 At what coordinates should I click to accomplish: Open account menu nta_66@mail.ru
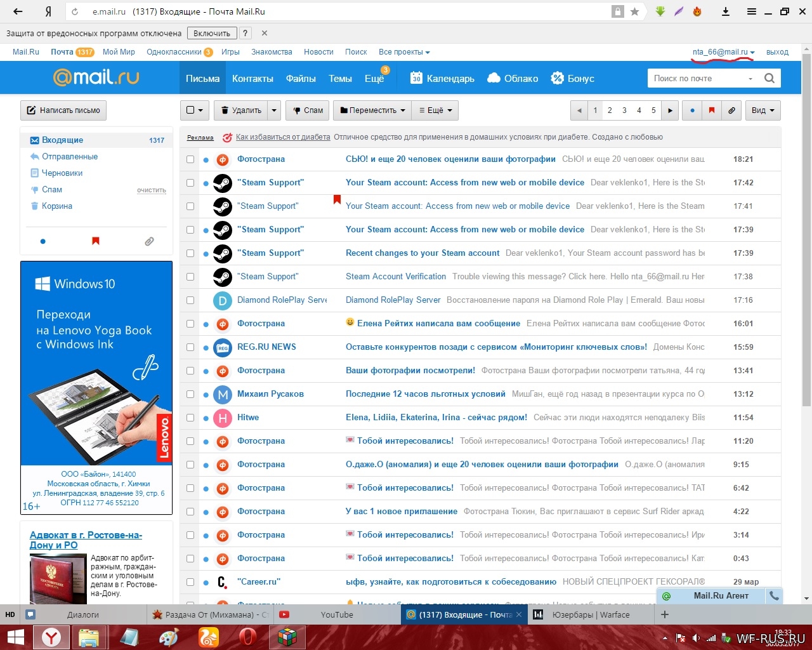pyautogui.click(x=723, y=52)
